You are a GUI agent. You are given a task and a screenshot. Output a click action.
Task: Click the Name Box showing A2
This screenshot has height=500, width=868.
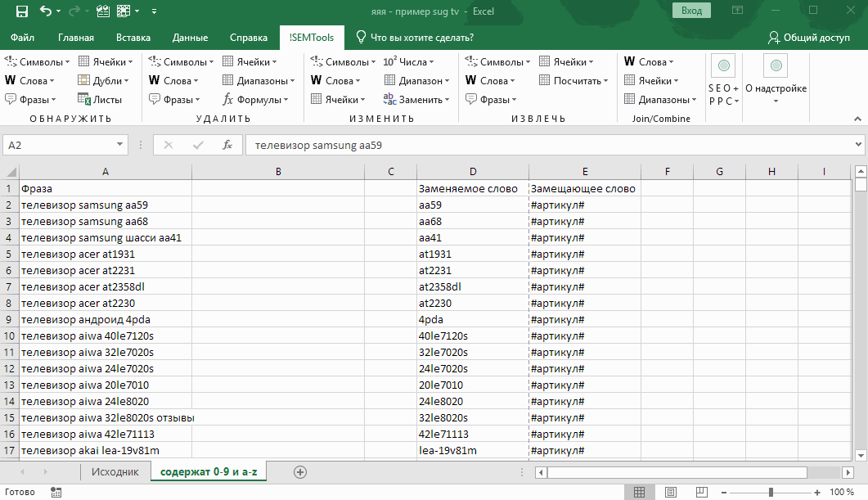(65, 145)
